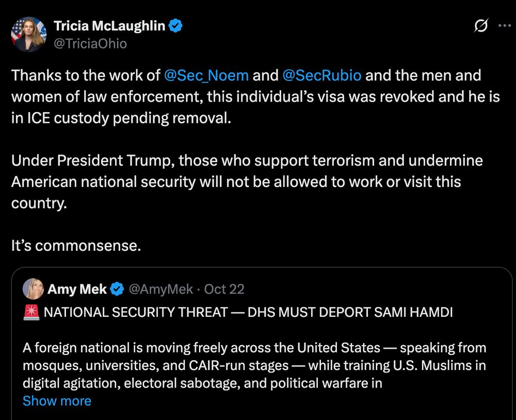Click the Oct 22 timestamp link
516x420 pixels.
click(223, 289)
